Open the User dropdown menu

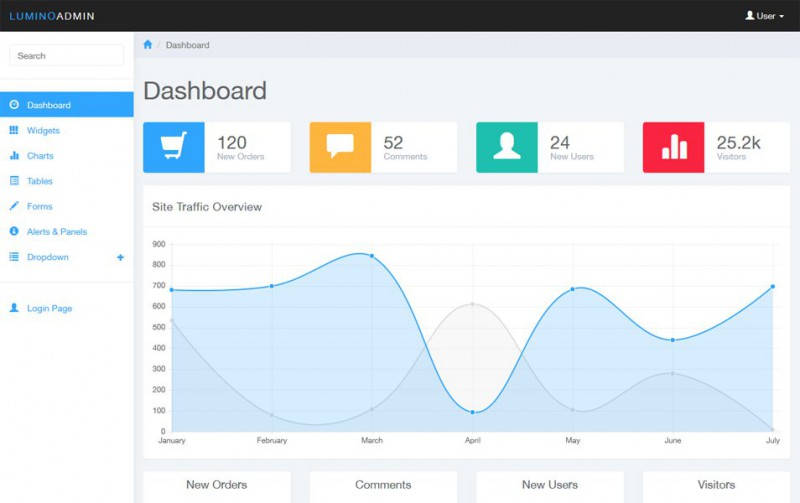tap(764, 16)
